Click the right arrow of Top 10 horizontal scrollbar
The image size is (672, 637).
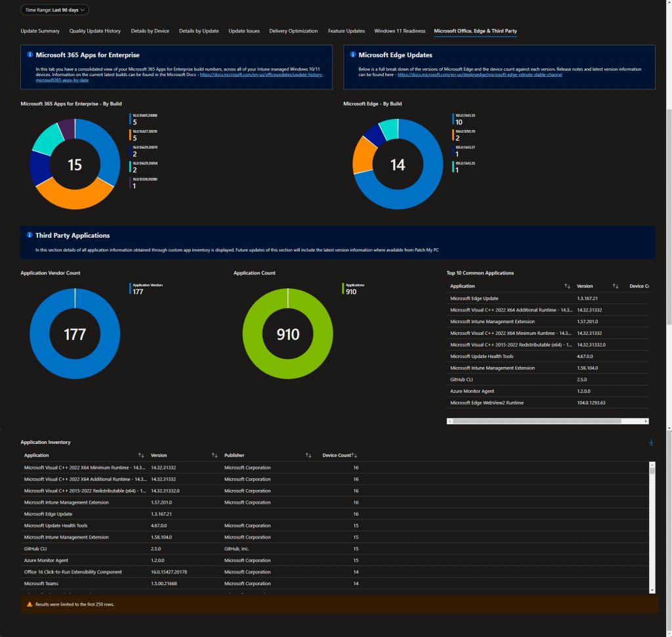pyautogui.click(x=646, y=421)
